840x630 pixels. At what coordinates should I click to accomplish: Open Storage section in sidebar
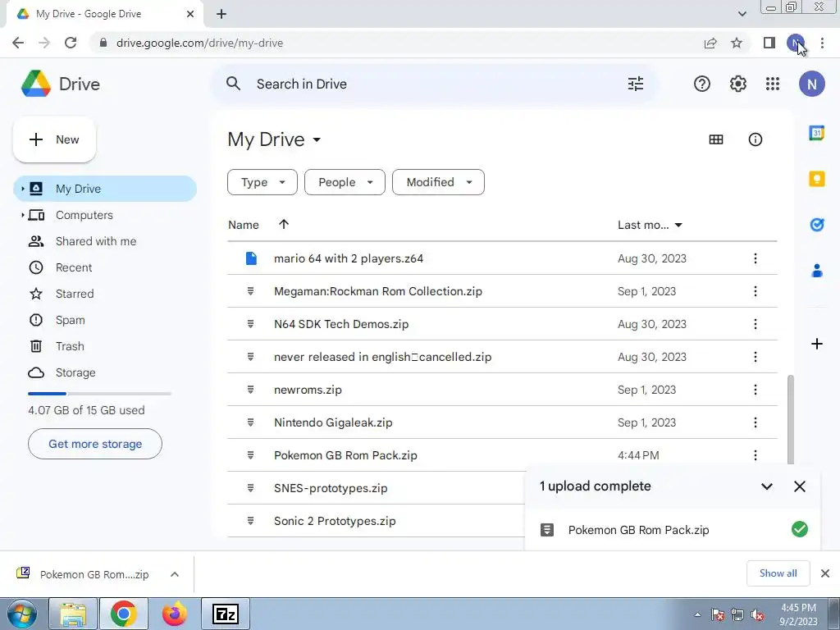(x=105, y=372)
